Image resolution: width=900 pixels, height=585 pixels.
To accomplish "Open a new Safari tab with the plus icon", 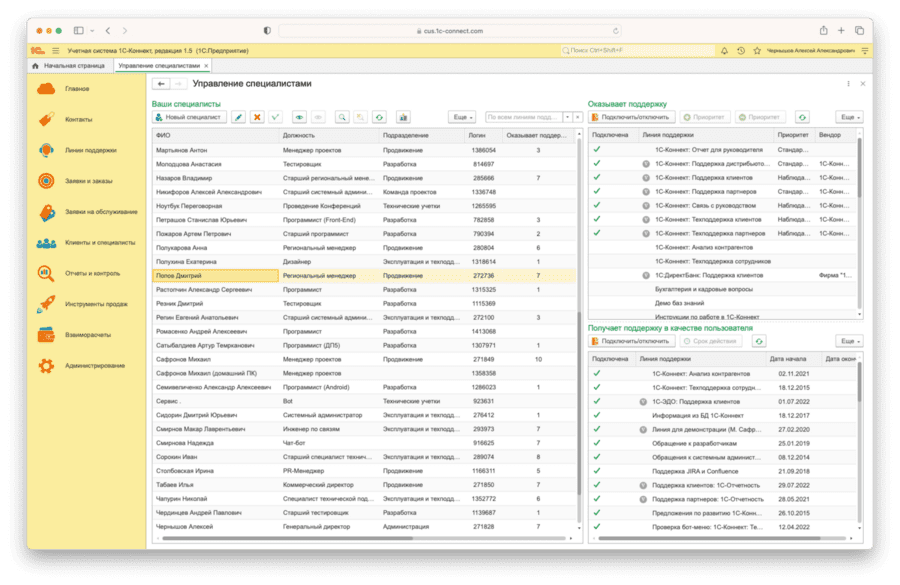I will (841, 30).
